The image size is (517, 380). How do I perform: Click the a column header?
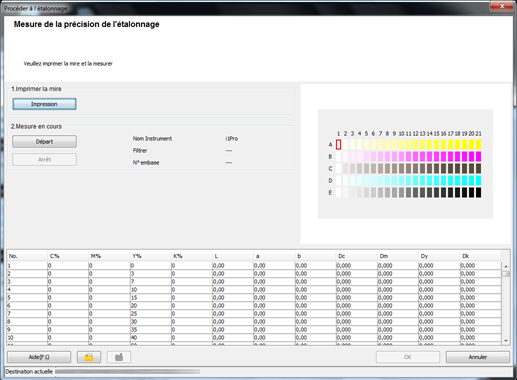pos(274,256)
